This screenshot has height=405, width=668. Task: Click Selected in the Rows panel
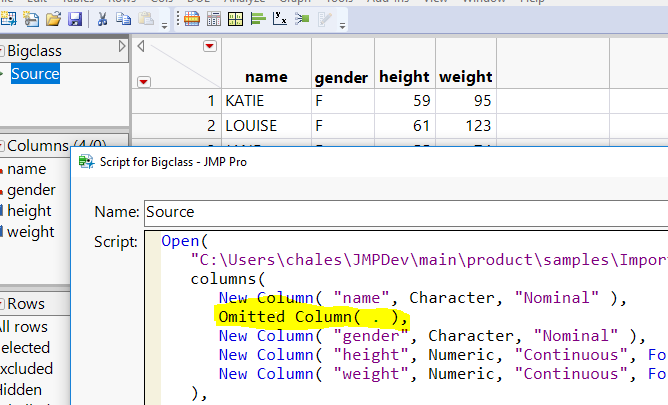click(x=25, y=348)
